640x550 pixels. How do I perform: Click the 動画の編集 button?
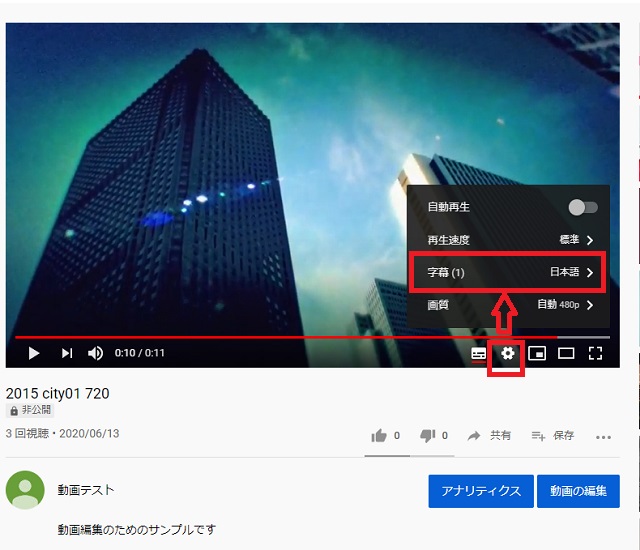(x=578, y=491)
